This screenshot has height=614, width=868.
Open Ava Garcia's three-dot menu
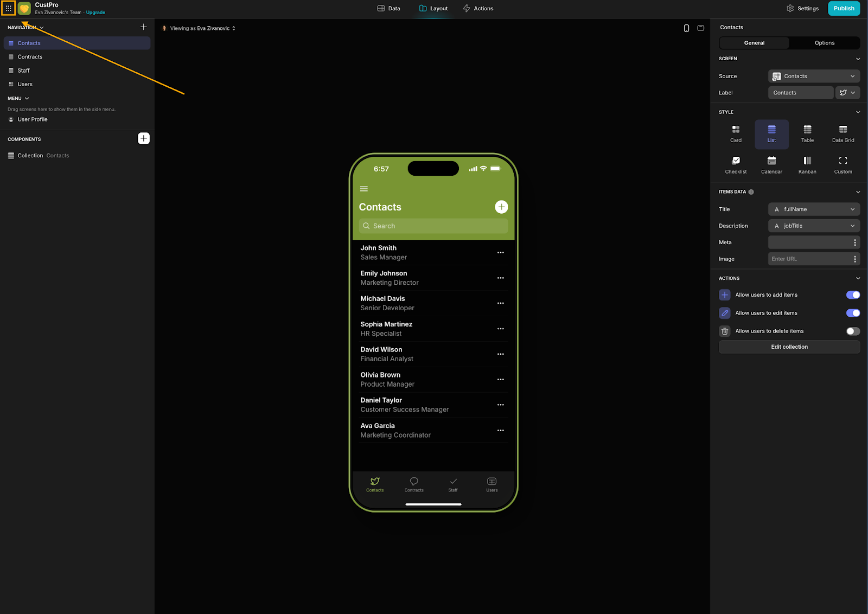pos(501,431)
